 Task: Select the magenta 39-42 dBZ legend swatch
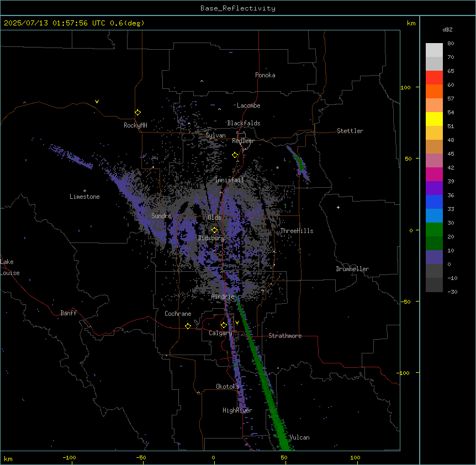pyautogui.click(x=434, y=174)
